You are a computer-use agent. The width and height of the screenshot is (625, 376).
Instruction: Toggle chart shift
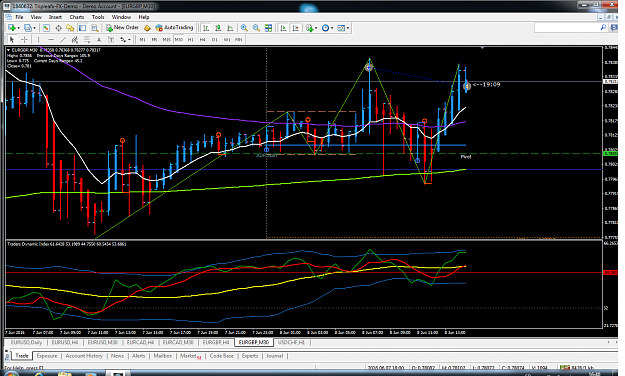coord(295,28)
